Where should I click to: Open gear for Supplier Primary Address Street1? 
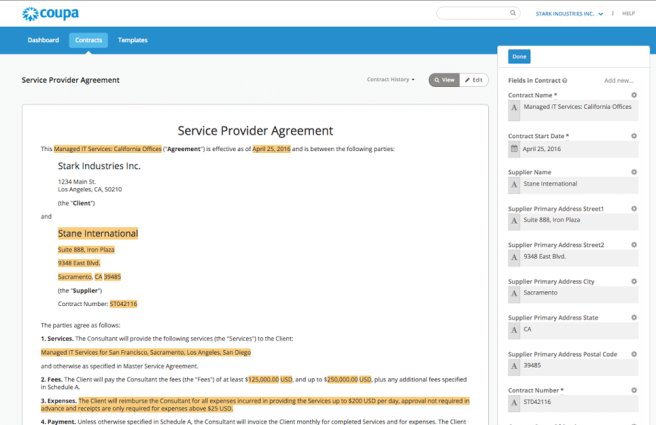coord(634,208)
